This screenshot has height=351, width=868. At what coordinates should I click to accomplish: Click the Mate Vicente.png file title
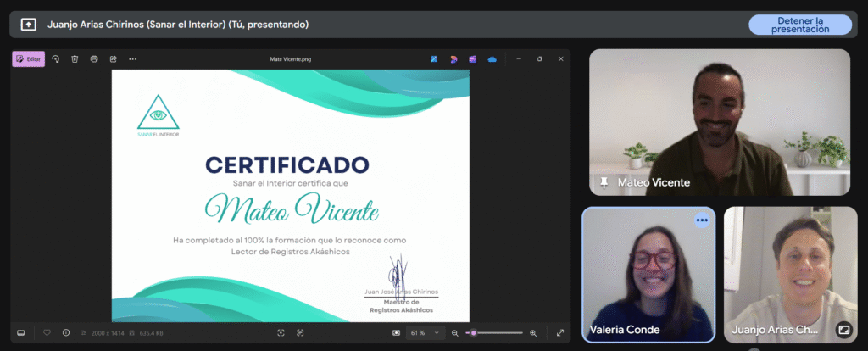(x=291, y=59)
